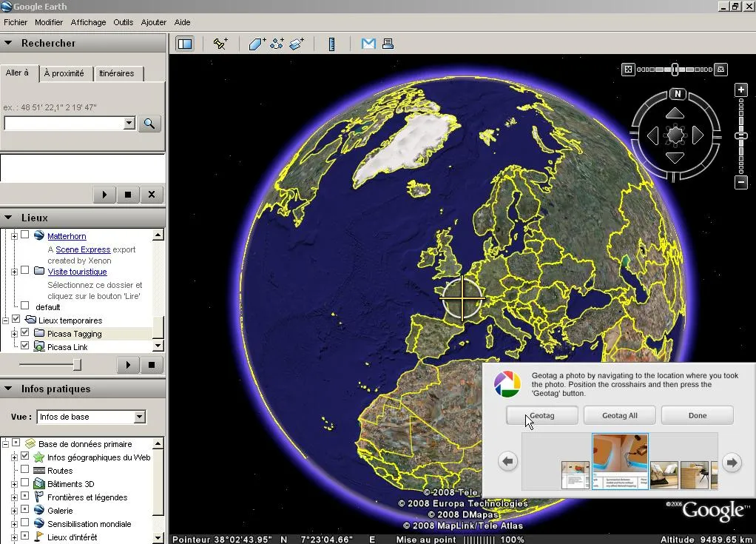Pan down with the compass arrow
The width and height of the screenshot is (756, 544).
point(675,157)
